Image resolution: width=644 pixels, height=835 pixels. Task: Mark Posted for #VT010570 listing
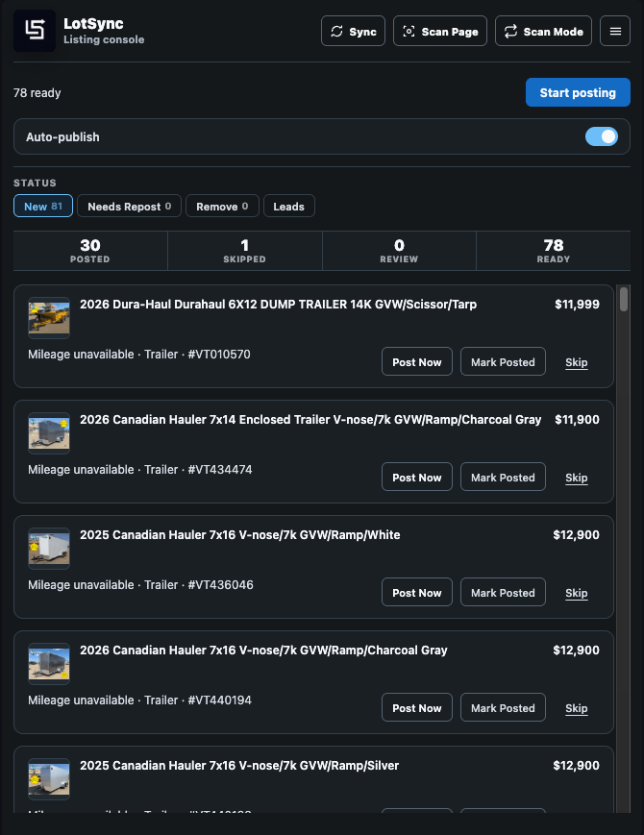503,361
